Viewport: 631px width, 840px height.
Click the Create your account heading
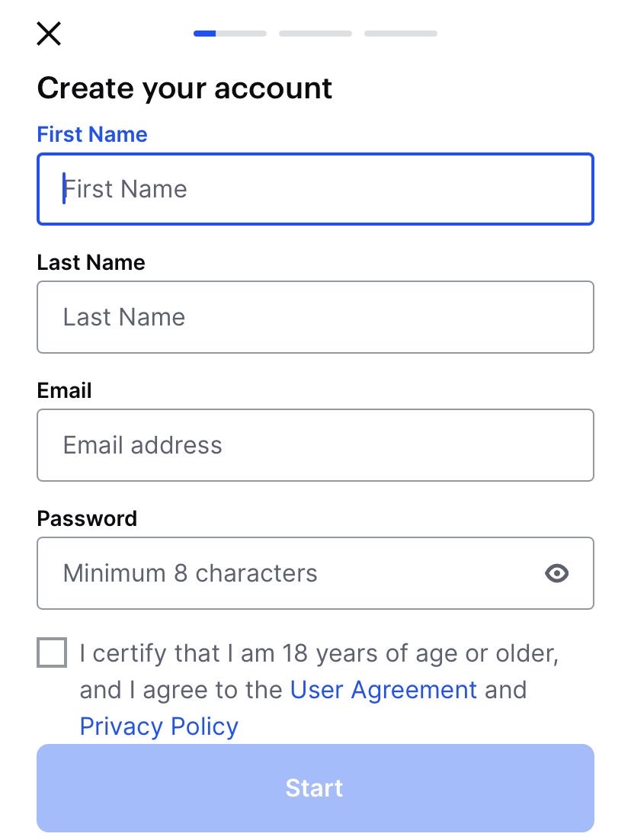pyautogui.click(x=184, y=88)
